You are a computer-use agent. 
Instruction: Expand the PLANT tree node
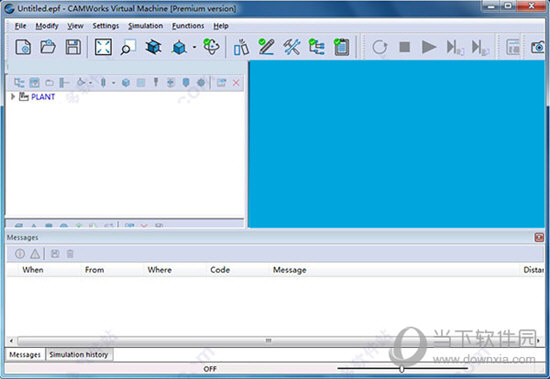pyautogui.click(x=13, y=97)
